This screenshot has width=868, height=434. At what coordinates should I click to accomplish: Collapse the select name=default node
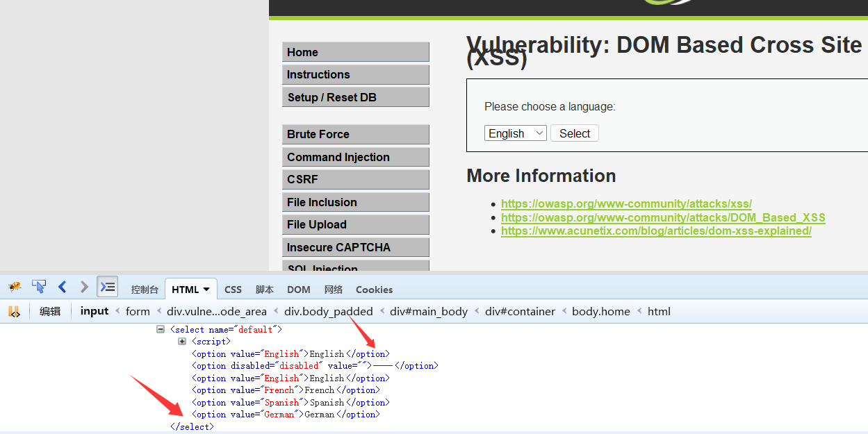[161, 330]
